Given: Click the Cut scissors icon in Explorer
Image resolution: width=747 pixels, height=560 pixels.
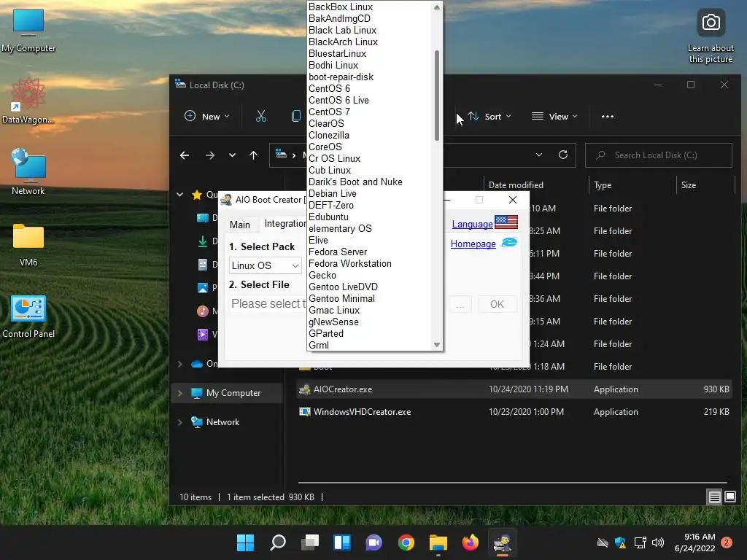Looking at the screenshot, I should [261, 116].
